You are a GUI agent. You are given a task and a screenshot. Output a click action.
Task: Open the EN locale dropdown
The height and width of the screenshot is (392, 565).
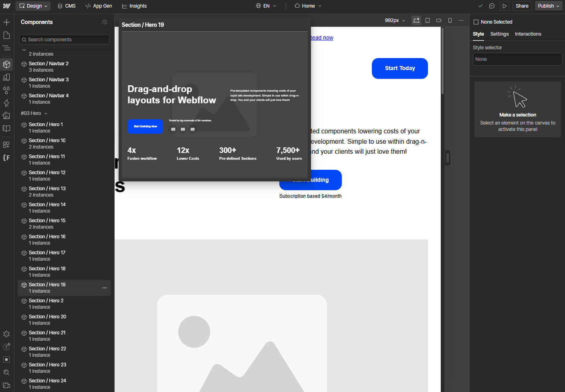point(266,6)
